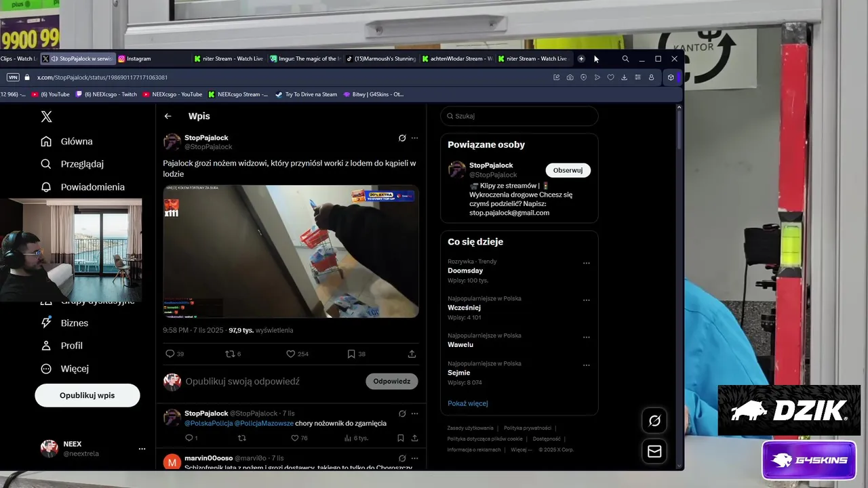868x488 pixels.
Task: Click the heart bookmark icon in address bar
Action: click(610, 77)
